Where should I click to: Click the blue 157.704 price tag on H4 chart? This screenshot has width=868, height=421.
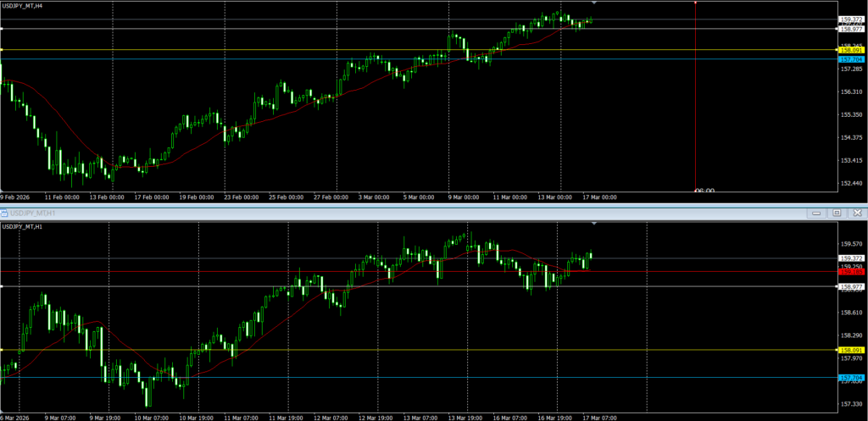click(x=850, y=59)
